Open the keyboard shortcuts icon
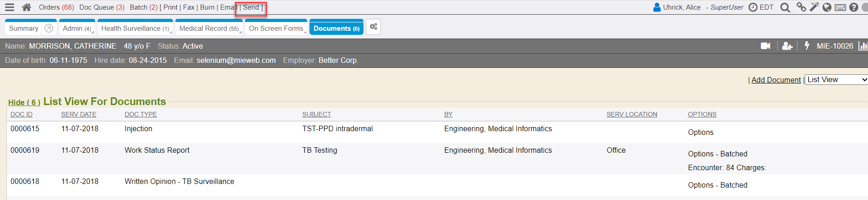 coord(840,7)
